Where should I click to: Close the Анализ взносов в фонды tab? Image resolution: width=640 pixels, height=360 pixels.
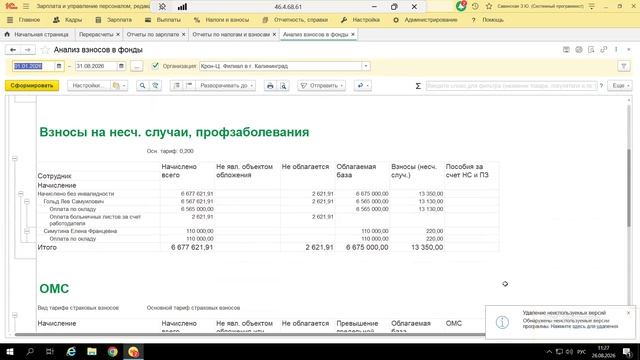(x=353, y=34)
